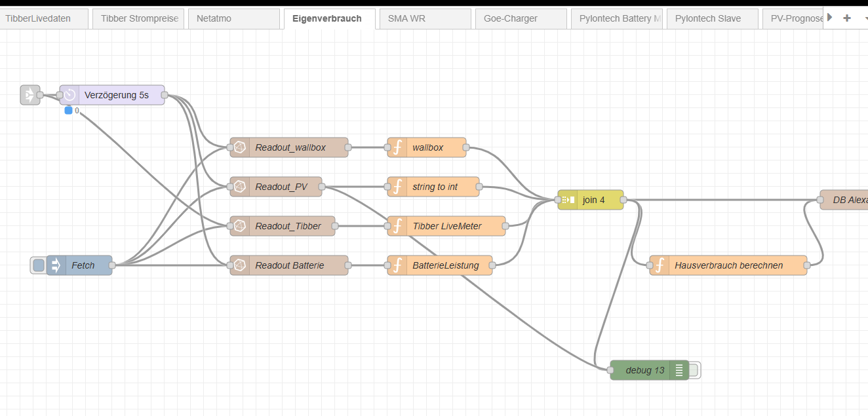
Task: Click the ioBroker icon on Readout_Tibber node
Action: point(240,226)
